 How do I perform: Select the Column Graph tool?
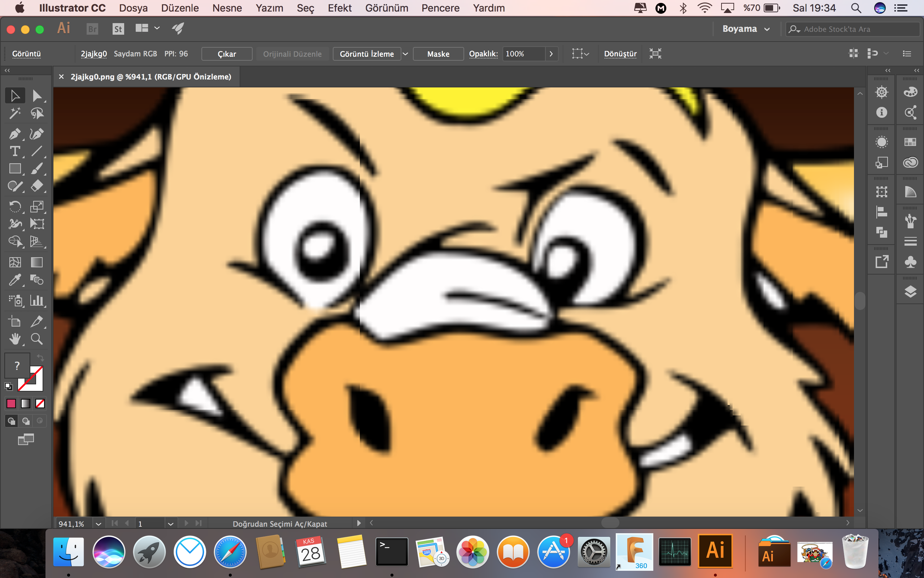pyautogui.click(x=37, y=301)
